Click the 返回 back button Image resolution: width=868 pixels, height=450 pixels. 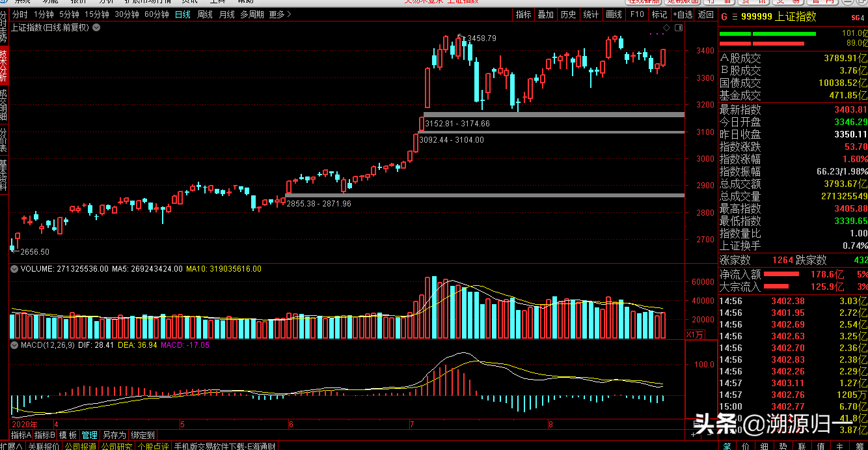tap(705, 14)
